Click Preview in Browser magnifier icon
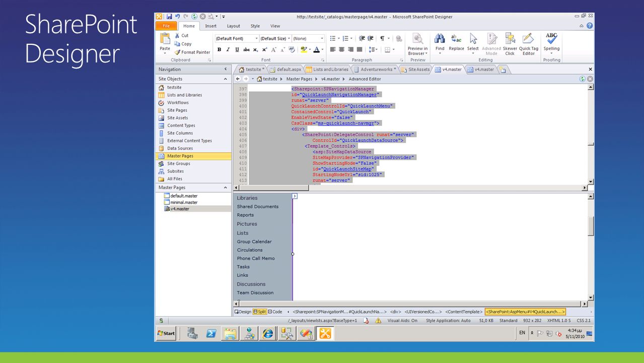 (417, 39)
